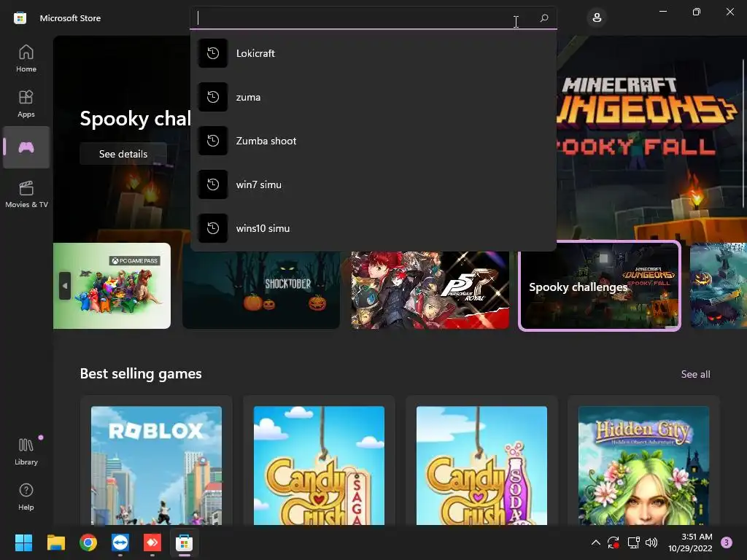The height and width of the screenshot is (560, 747).
Task: Open the Home section in sidebar
Action: point(26,58)
